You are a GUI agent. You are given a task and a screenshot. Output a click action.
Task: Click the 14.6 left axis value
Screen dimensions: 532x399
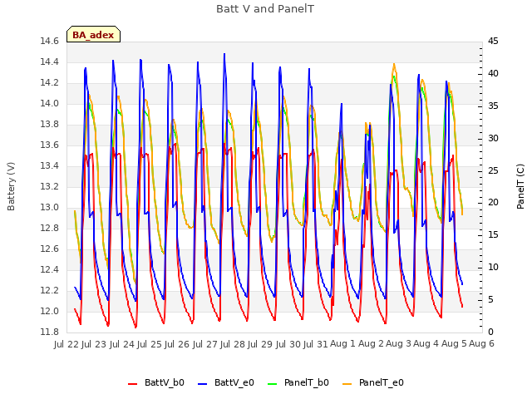pos(50,42)
